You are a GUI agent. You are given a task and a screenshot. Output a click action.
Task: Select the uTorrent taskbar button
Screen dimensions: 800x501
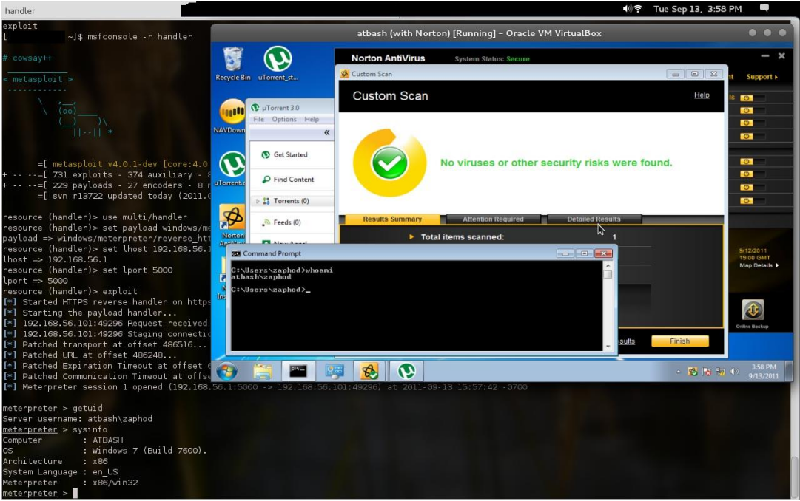406,371
